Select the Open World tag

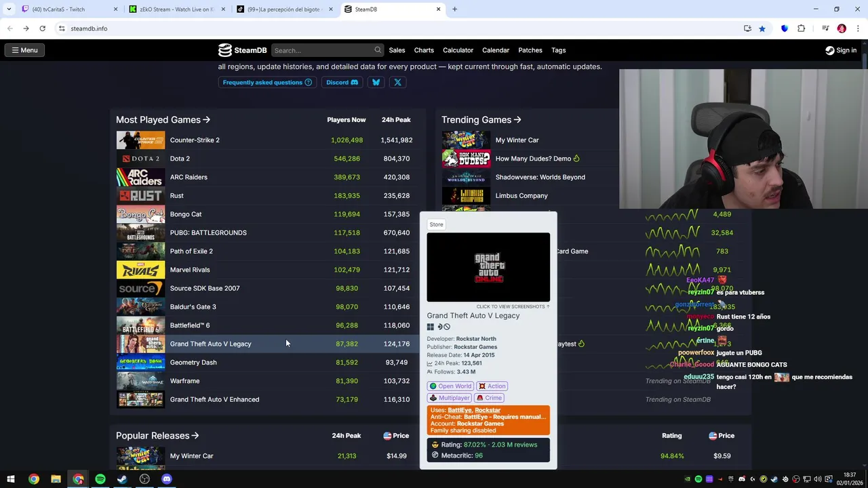(x=450, y=386)
